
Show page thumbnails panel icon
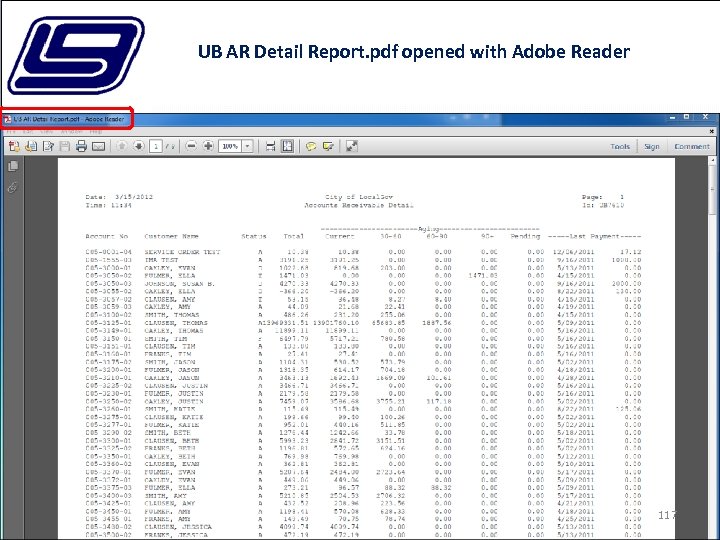[13, 166]
